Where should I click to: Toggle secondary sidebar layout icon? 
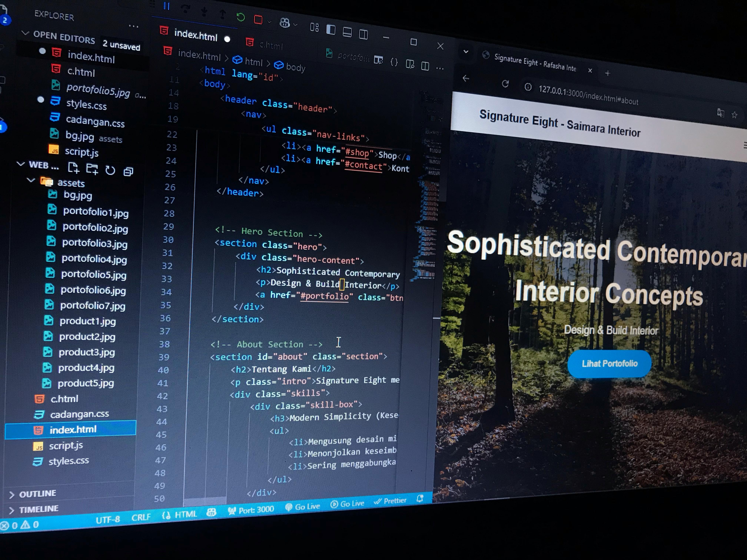tap(364, 34)
